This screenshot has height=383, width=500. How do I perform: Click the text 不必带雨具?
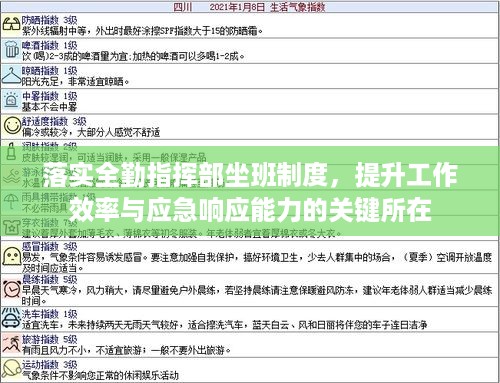[x=45, y=208]
